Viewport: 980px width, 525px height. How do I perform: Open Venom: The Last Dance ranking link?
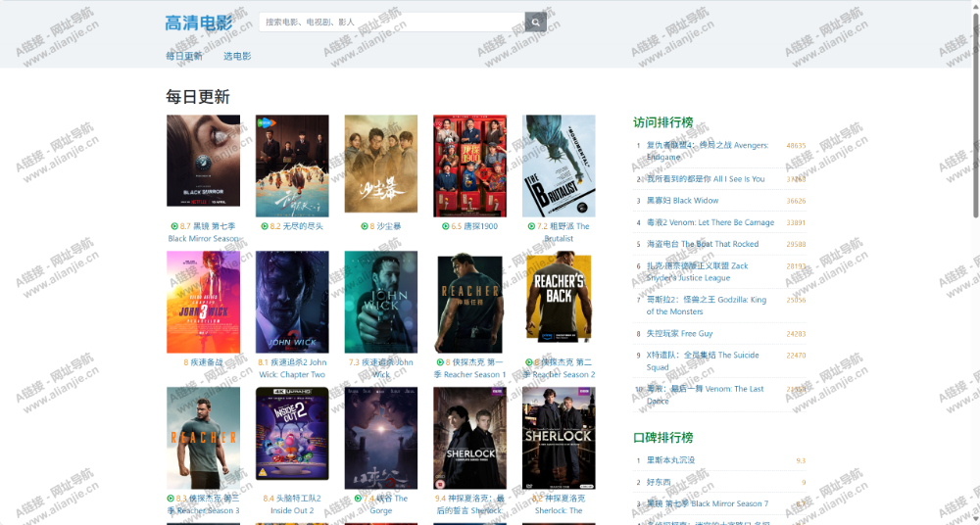[x=705, y=395]
